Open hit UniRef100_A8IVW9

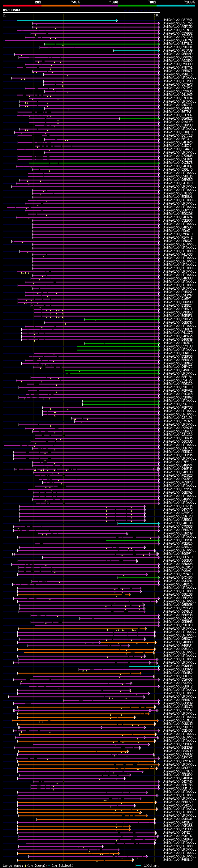click(177, 50)
